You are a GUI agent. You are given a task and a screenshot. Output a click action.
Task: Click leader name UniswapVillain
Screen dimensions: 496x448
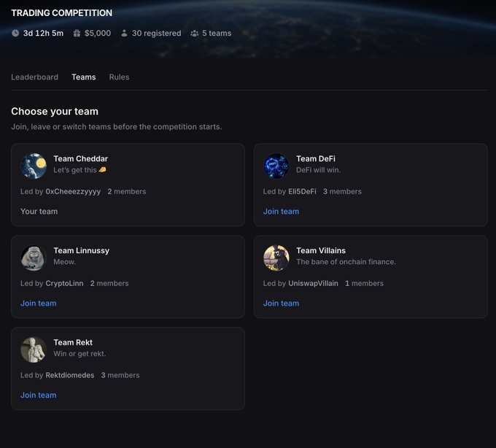(x=313, y=283)
